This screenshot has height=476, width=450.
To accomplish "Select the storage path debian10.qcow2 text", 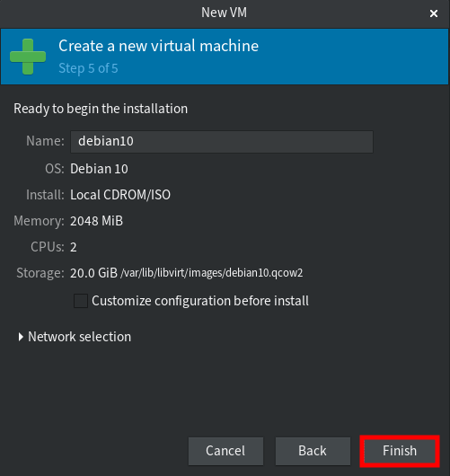I will (212, 273).
